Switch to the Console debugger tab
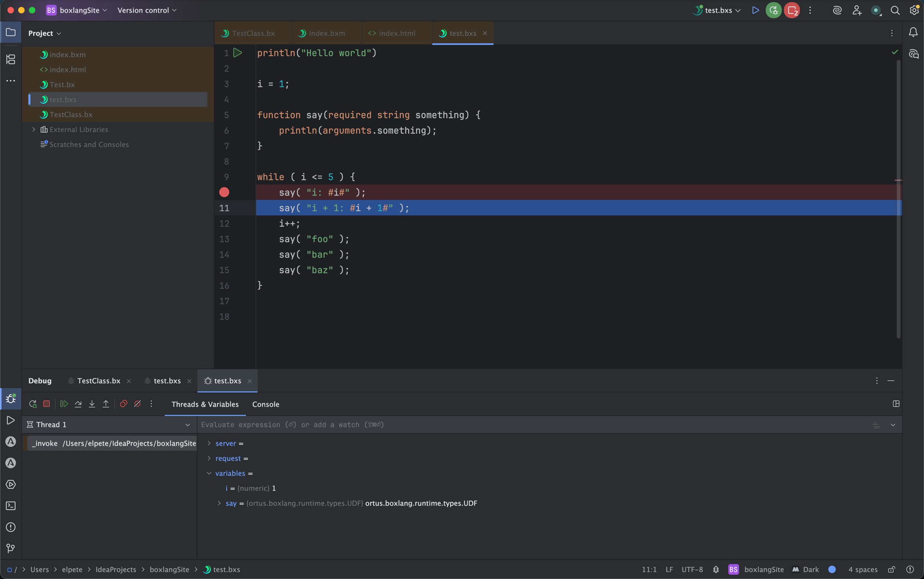924x579 pixels. (265, 404)
